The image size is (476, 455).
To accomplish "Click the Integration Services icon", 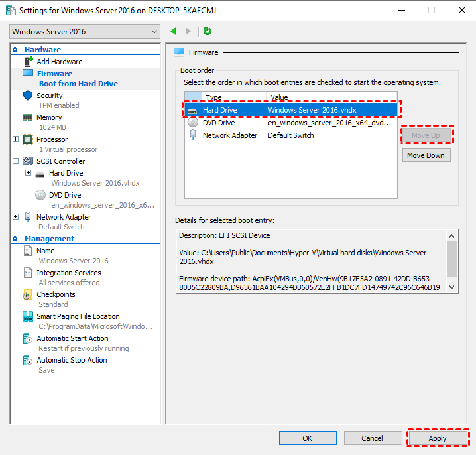I will tap(28, 273).
